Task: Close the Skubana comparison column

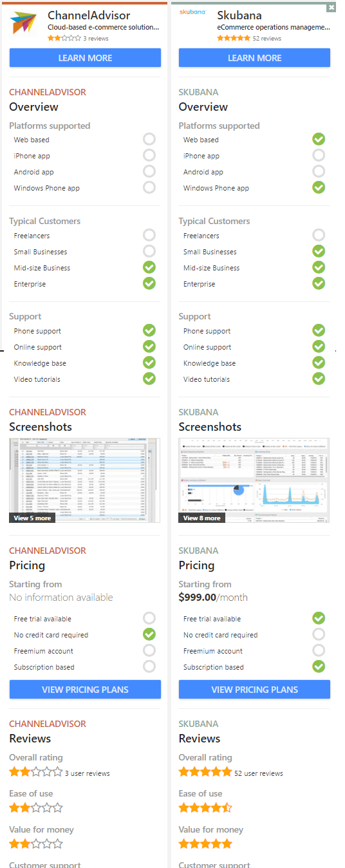Action: coord(331,7)
